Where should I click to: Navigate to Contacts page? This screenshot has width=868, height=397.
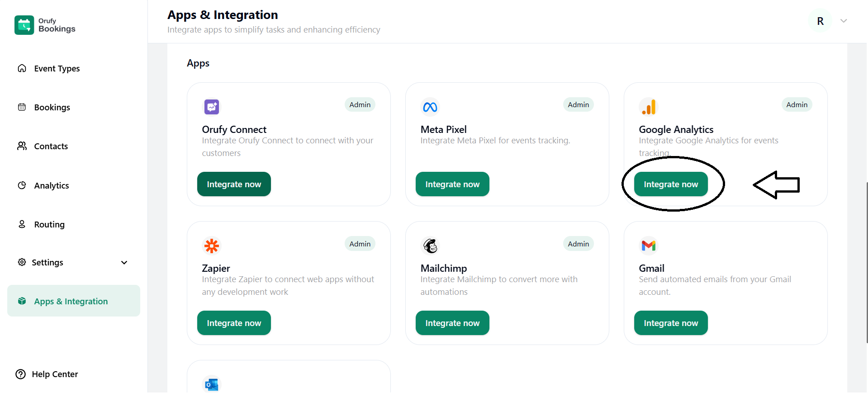pos(51,147)
